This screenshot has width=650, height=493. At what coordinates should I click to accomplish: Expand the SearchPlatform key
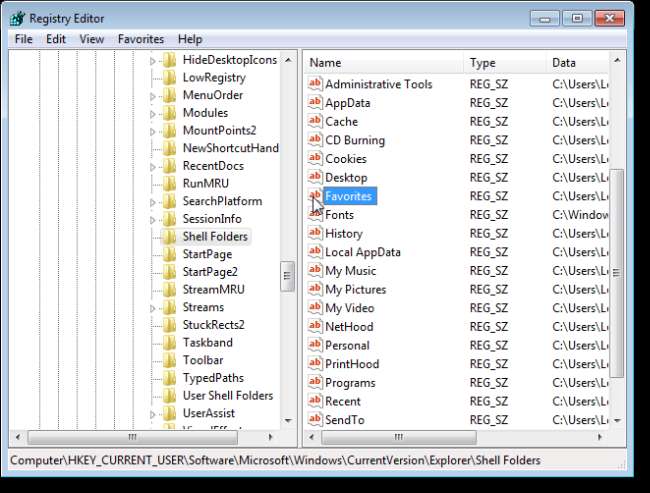pos(153,202)
